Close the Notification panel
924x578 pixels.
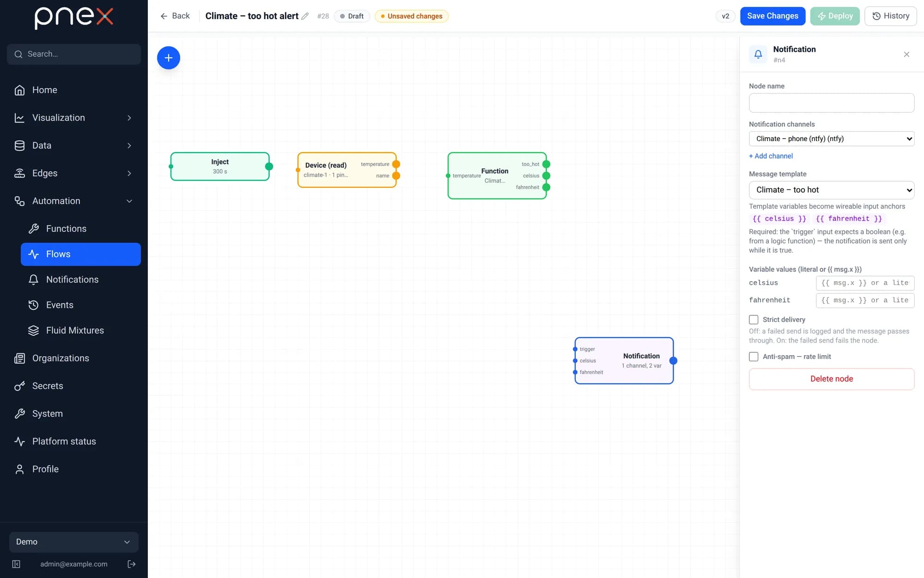coord(906,55)
